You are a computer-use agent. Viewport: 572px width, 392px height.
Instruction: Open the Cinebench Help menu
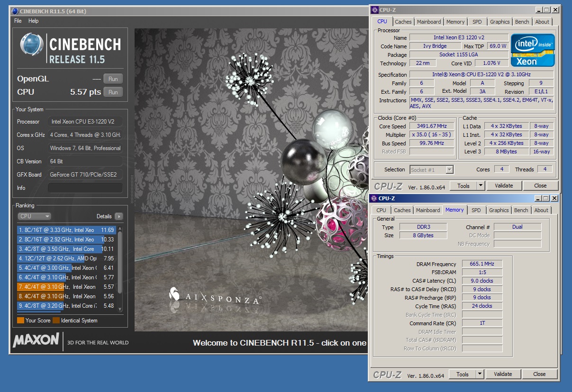pos(33,21)
